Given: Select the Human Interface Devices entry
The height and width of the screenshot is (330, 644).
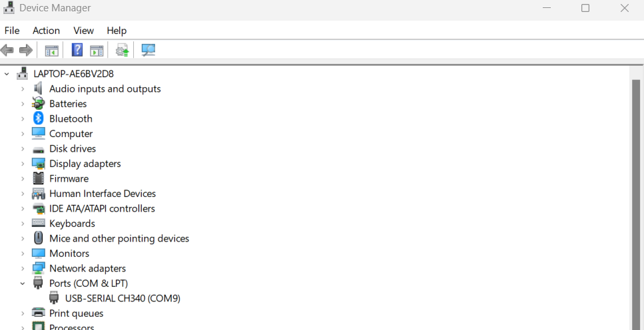Looking at the screenshot, I should click(x=102, y=194).
